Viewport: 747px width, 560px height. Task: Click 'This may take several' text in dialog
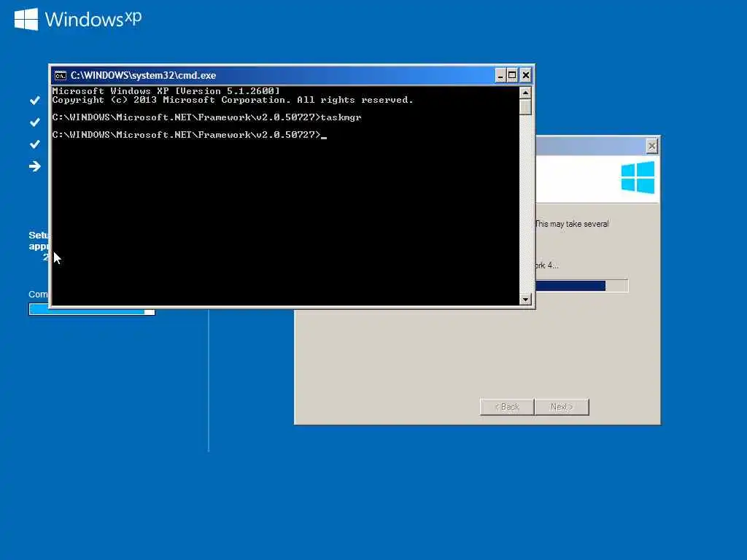pos(572,224)
